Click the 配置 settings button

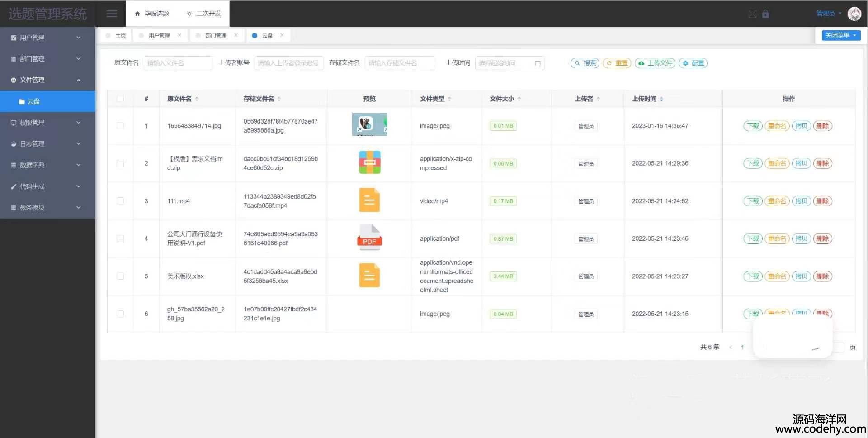[693, 63]
